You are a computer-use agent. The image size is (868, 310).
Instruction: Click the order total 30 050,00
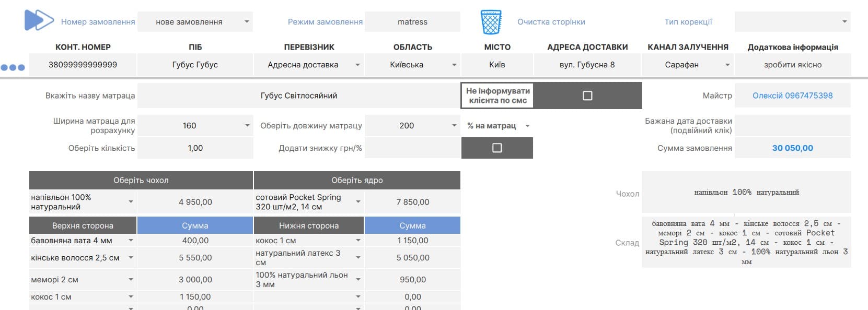tap(793, 148)
